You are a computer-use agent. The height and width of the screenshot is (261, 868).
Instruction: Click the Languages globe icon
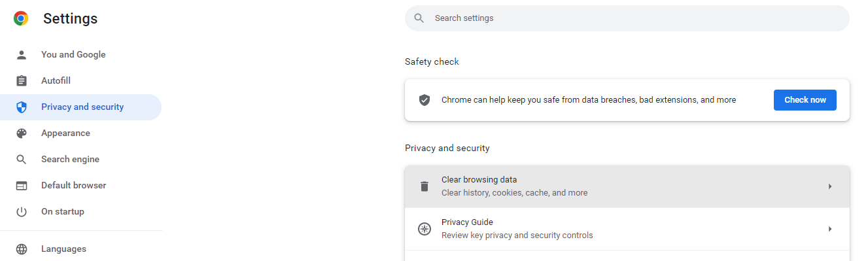[22, 249]
